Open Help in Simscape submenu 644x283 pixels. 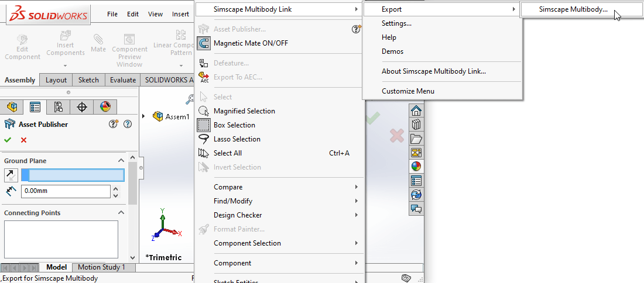click(389, 37)
